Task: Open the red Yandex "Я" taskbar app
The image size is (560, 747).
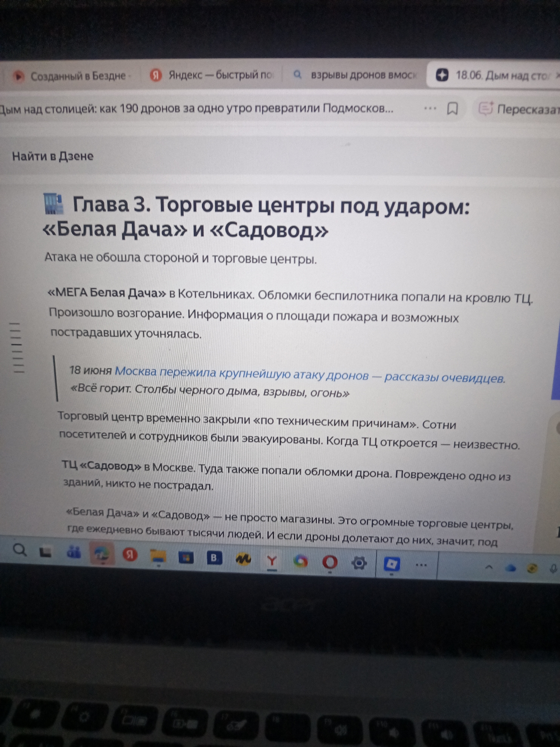Action: 130,555
